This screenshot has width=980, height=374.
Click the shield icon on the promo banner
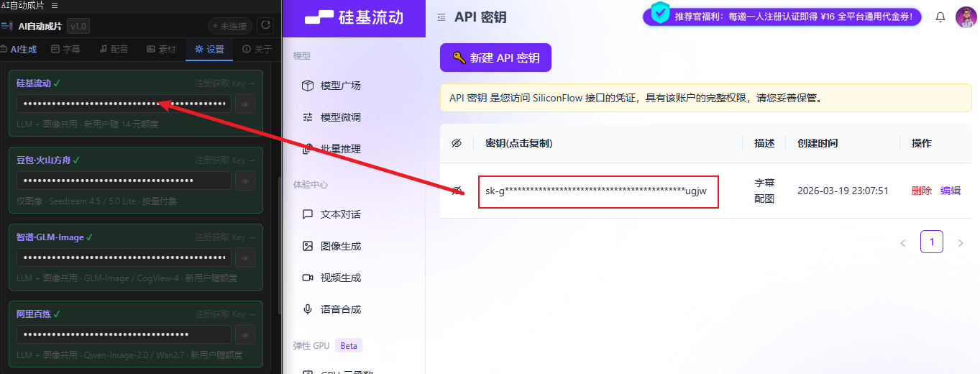pos(660,13)
